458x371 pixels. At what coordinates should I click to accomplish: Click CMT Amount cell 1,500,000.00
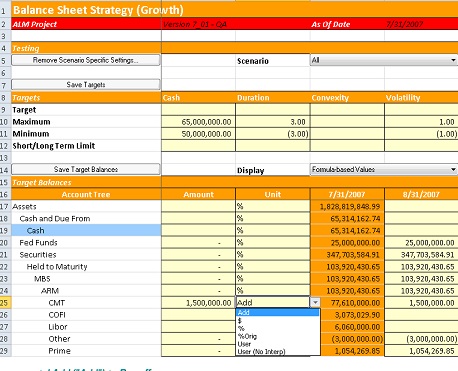(x=198, y=303)
